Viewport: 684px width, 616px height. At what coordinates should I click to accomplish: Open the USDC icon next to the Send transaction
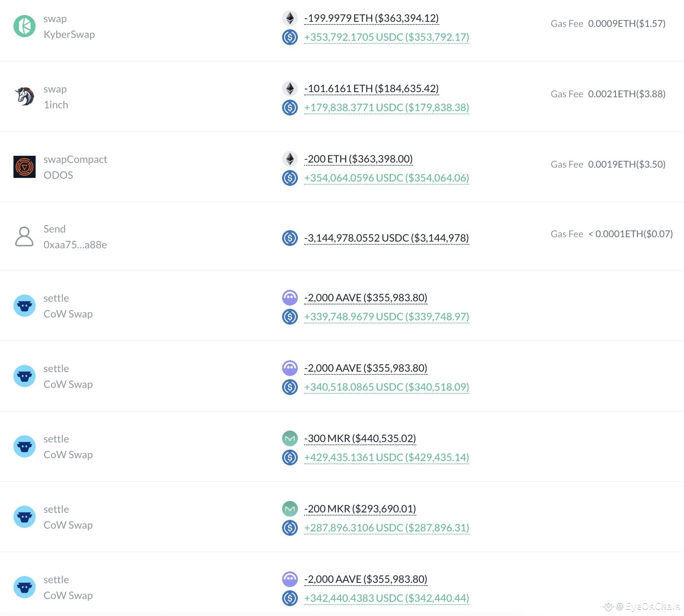[x=290, y=238]
